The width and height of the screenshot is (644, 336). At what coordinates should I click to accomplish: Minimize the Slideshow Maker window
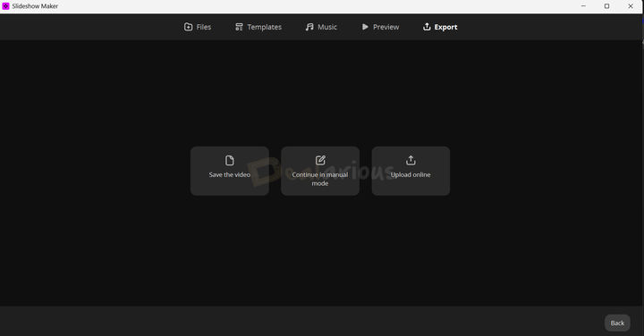pyautogui.click(x=583, y=6)
